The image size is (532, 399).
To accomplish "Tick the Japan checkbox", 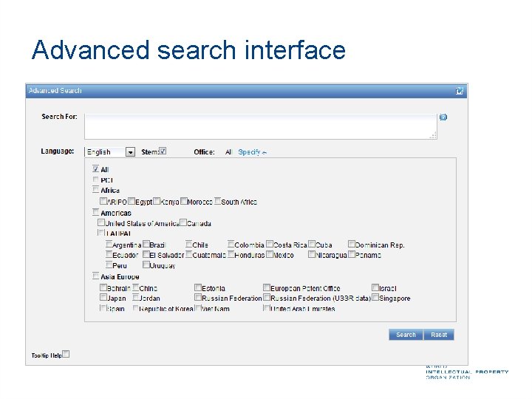I will [x=103, y=297].
